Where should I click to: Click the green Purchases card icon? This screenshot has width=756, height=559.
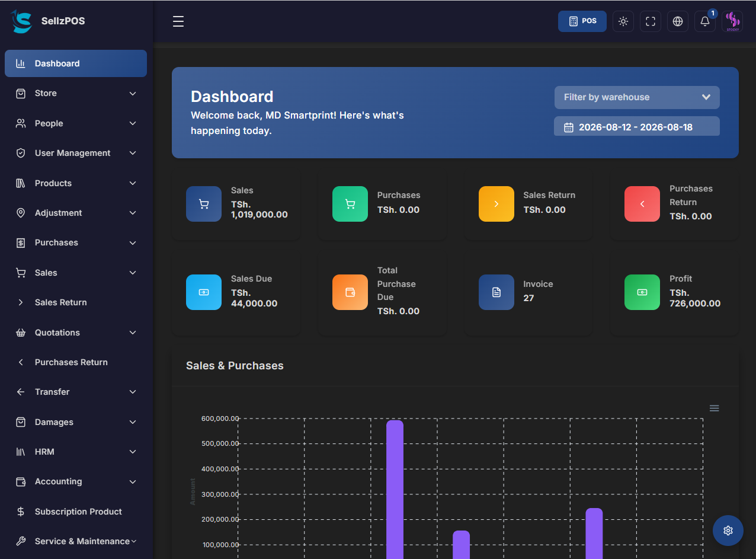tap(350, 204)
